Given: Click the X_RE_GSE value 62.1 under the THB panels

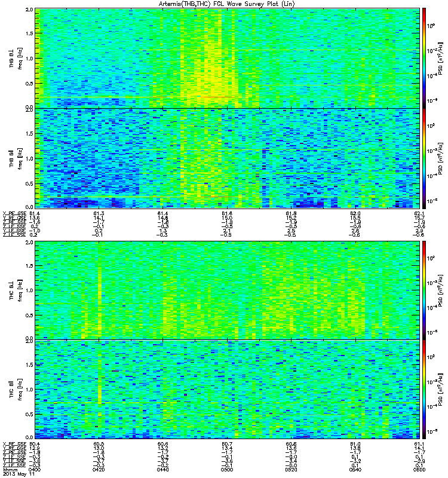Looking at the screenshot, I should point(419,213).
